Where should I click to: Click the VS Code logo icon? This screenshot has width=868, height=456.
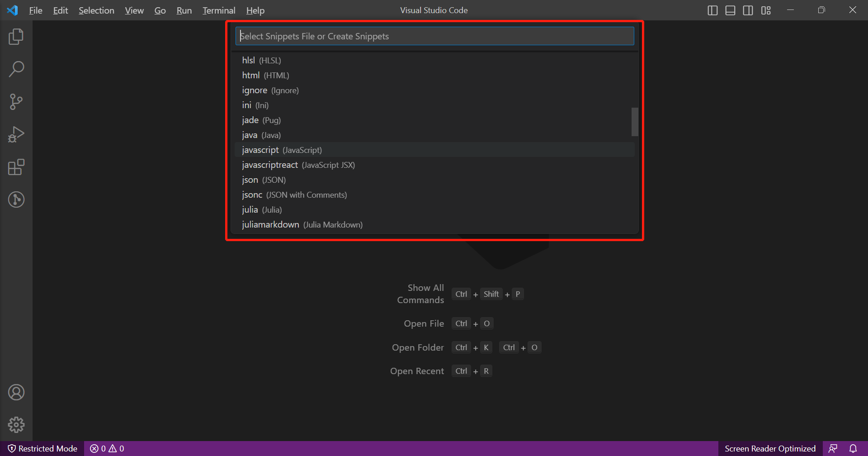tap(13, 10)
